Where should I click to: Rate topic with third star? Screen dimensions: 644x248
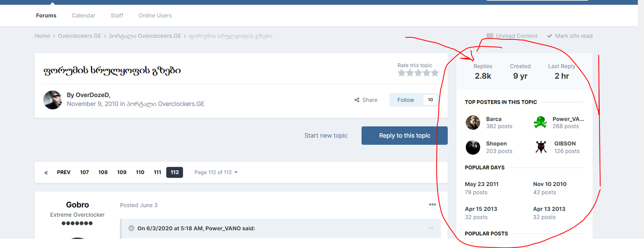pyautogui.click(x=418, y=73)
